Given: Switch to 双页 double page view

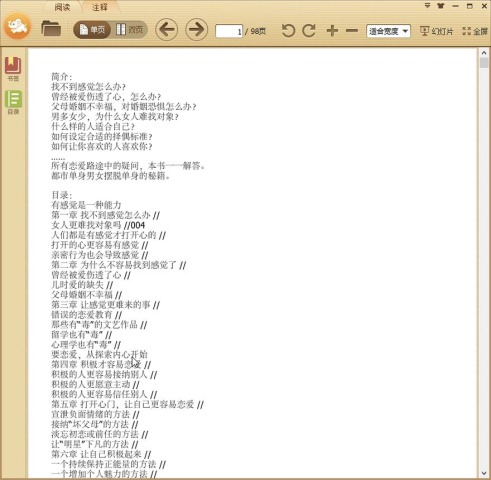Looking at the screenshot, I should (129, 30).
